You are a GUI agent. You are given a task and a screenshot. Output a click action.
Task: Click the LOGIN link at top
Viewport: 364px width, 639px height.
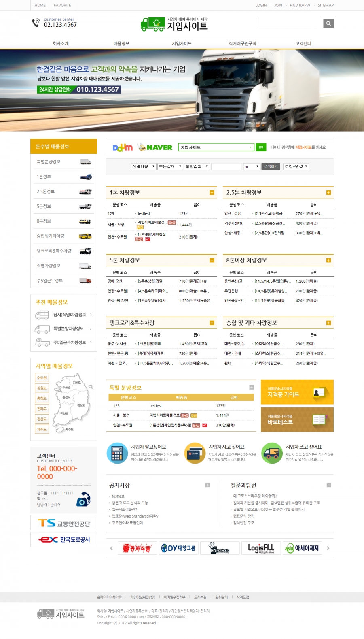[261, 5]
